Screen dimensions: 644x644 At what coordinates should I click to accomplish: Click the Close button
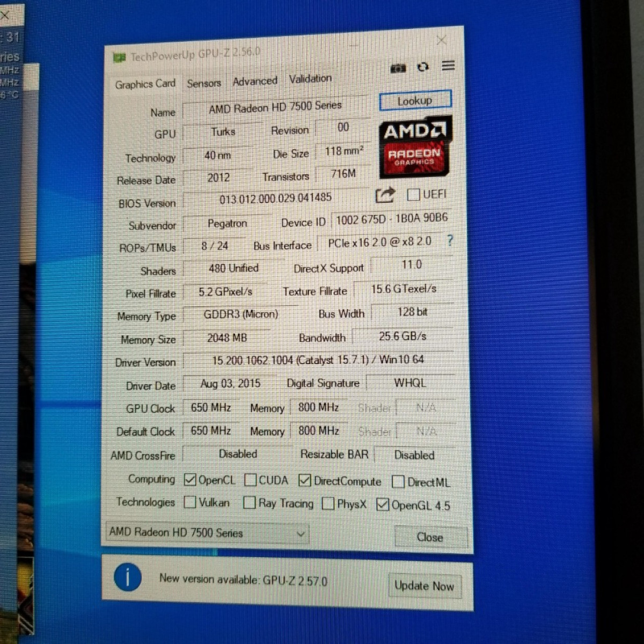click(431, 537)
